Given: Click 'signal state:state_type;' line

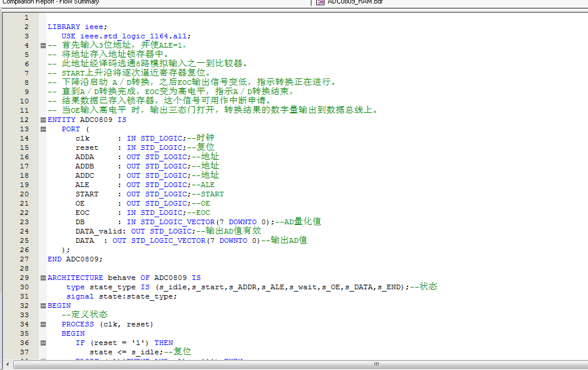Looking at the screenshot, I should (121, 296).
